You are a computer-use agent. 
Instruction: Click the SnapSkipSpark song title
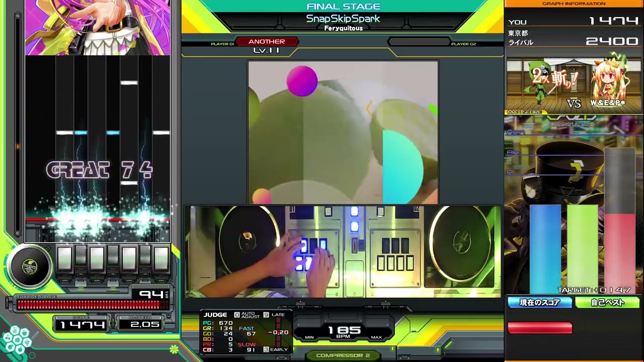pyautogui.click(x=343, y=19)
